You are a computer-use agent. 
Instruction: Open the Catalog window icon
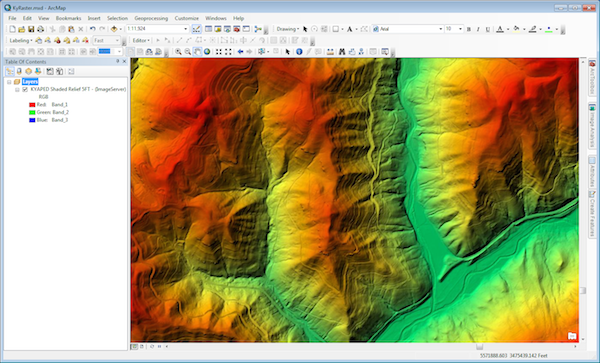tap(218, 29)
